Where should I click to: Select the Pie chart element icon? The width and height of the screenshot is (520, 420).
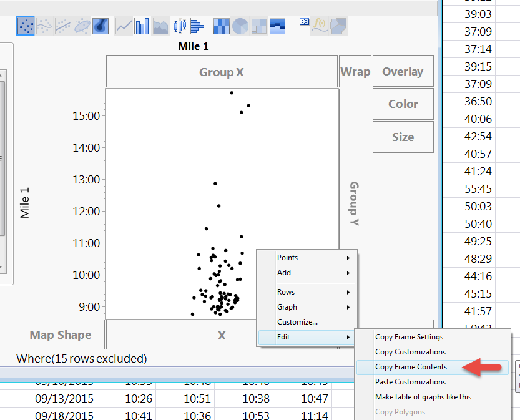pyautogui.click(x=239, y=26)
